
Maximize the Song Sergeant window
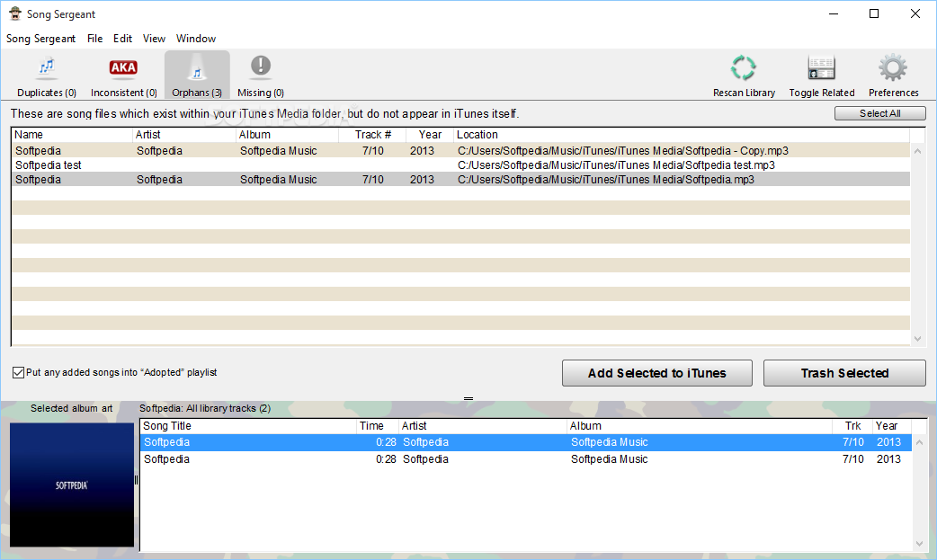pyautogui.click(x=874, y=13)
